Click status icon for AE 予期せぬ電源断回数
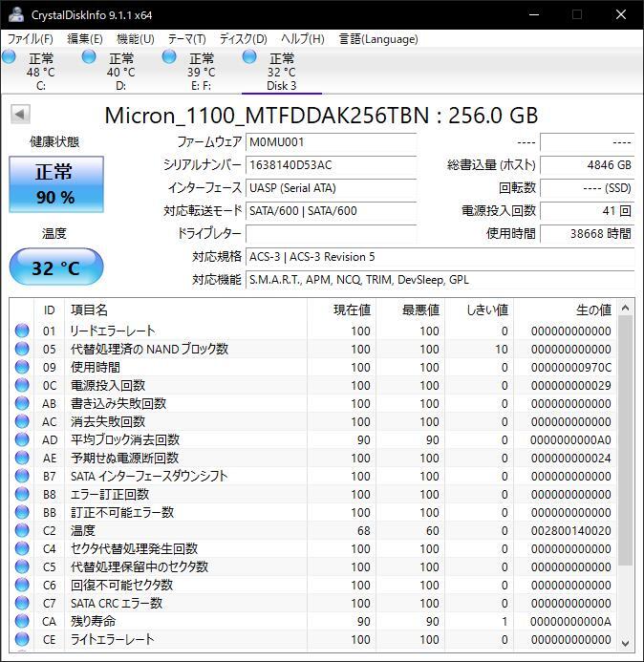Image resolution: width=644 pixels, height=662 pixels. coord(22,458)
